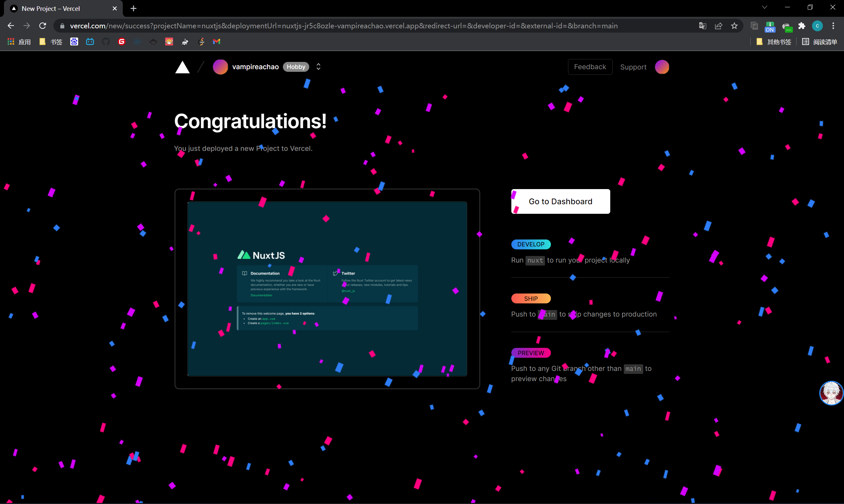The image size is (844, 504).
Task: Click the deployed-project subtitle text
Action: (243, 149)
